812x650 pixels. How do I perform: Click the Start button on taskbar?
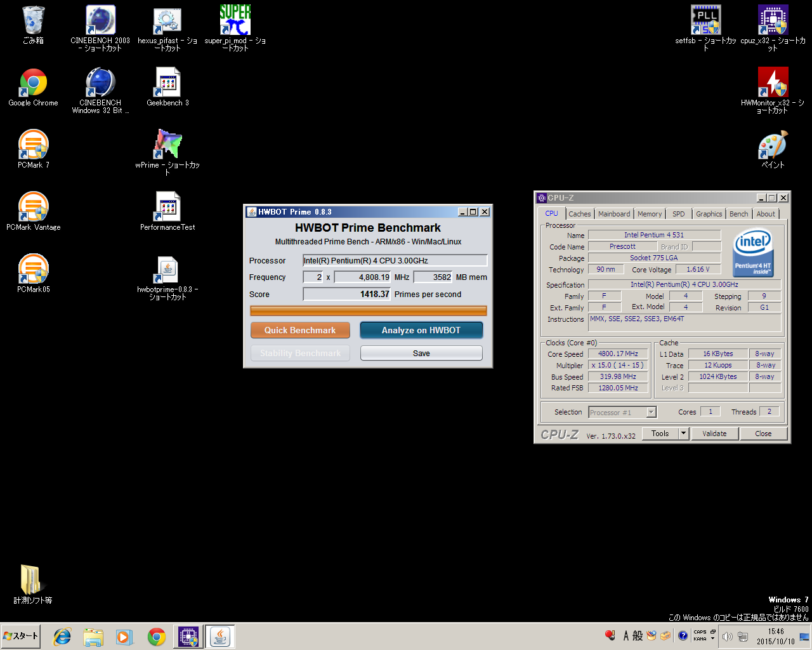pos(21,636)
